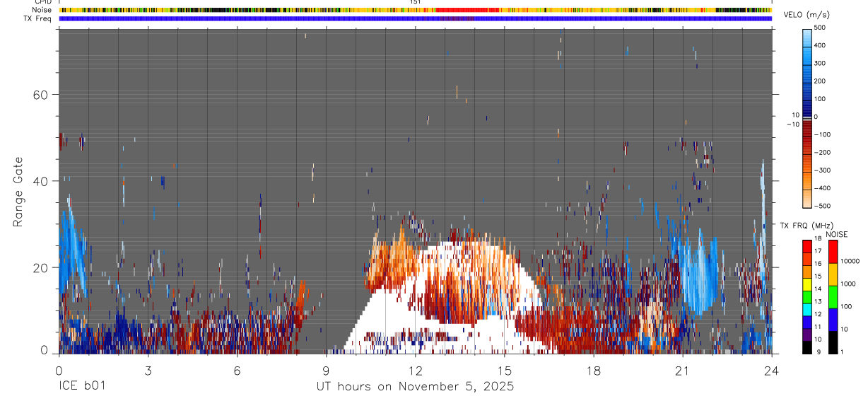Screen dimensions: 868x401
Task: Click the "300" velocity colorbar label
Action: click(x=819, y=63)
